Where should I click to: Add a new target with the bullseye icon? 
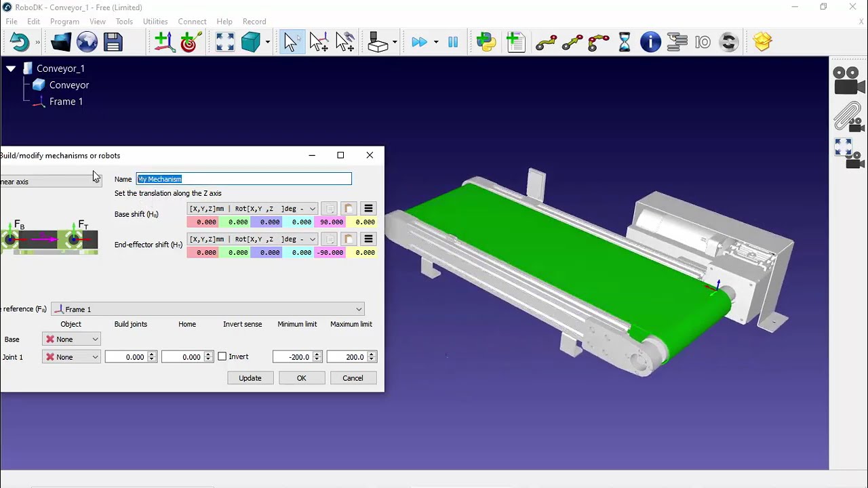(x=189, y=42)
